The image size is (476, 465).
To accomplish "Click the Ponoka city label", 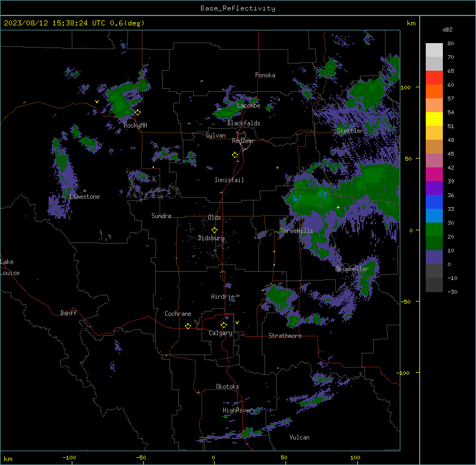I will click(x=265, y=75).
